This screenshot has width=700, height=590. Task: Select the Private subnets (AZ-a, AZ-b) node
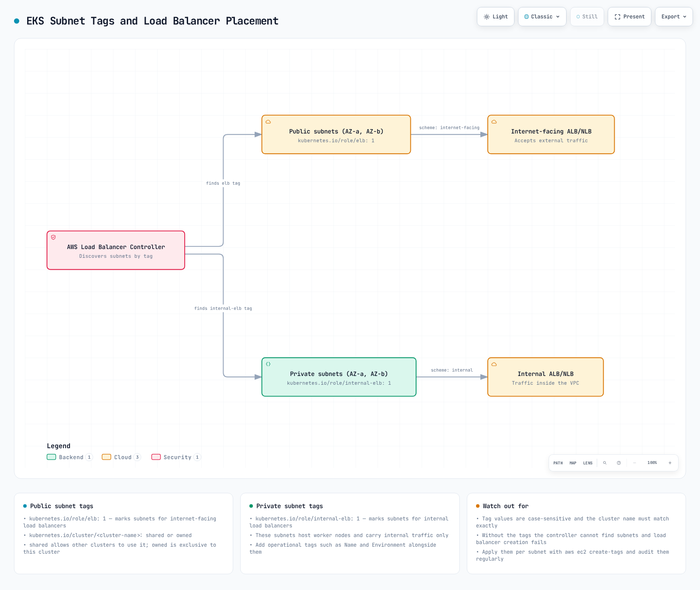339,377
